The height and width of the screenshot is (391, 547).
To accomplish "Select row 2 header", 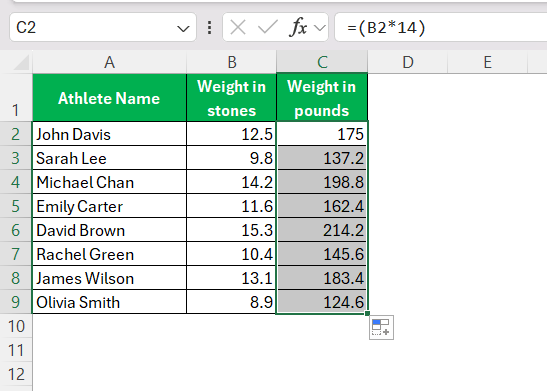I will (16, 134).
